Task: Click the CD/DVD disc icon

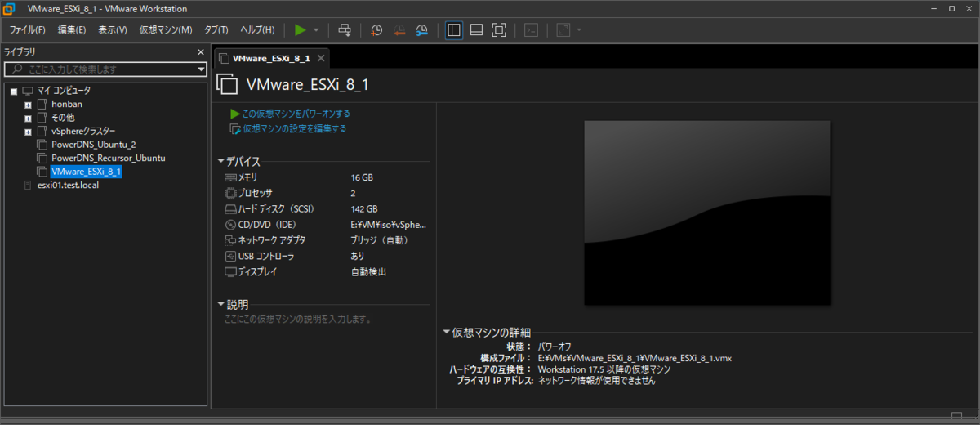Action: point(230,225)
